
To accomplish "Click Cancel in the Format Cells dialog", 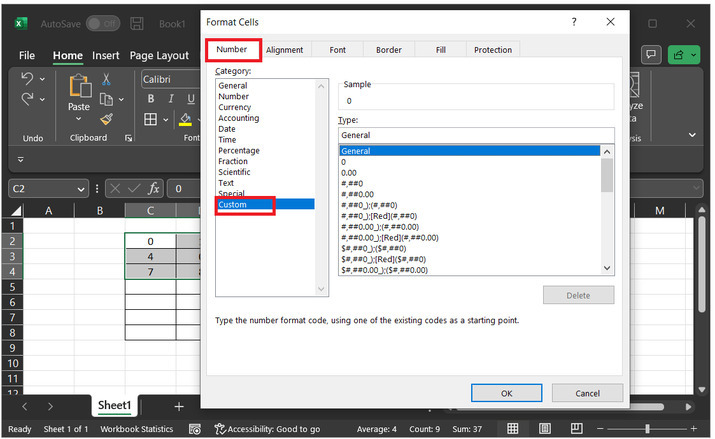I will [587, 393].
